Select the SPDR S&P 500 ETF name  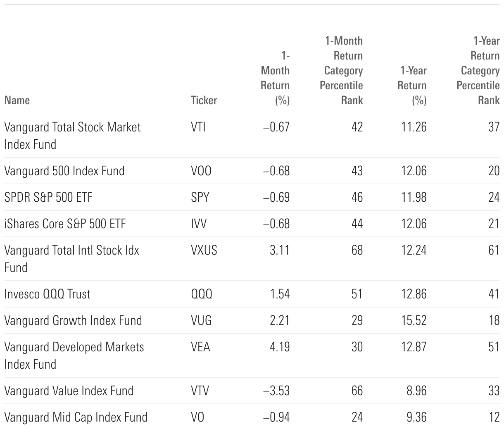[48, 197]
